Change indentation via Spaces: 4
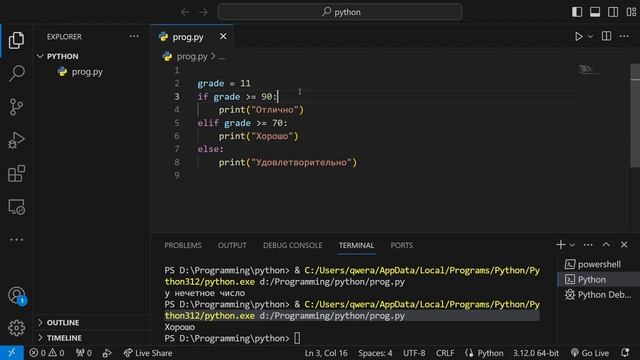 [x=375, y=353]
